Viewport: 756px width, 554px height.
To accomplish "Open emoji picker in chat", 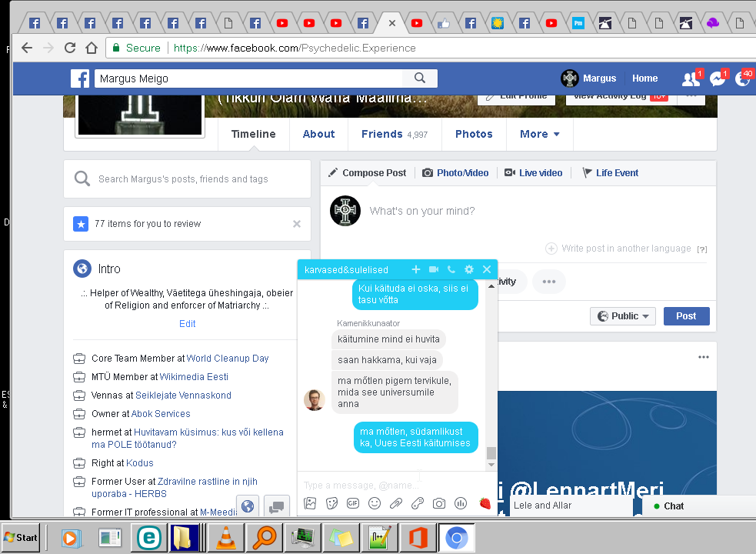I will [375, 503].
